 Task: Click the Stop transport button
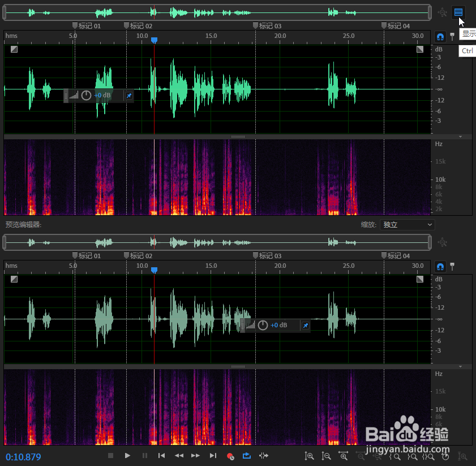point(110,455)
